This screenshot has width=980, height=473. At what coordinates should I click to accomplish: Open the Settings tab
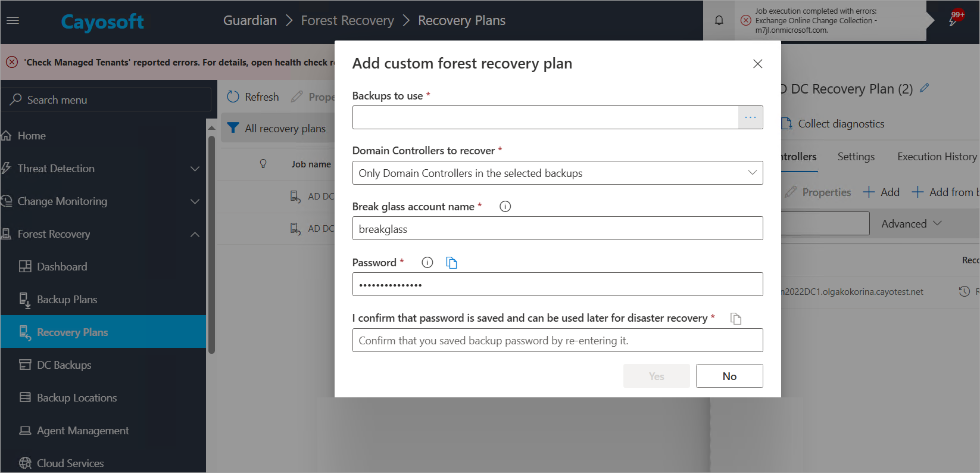(x=856, y=157)
